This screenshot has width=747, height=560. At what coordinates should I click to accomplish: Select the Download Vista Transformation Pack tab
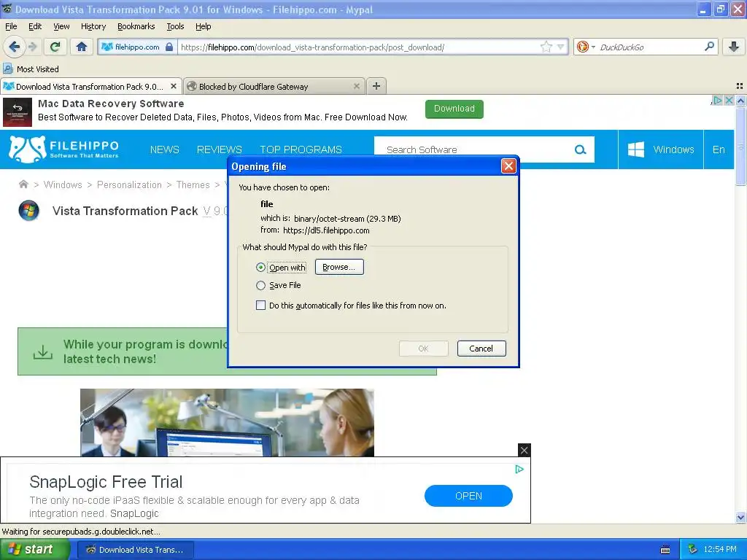pos(90,86)
